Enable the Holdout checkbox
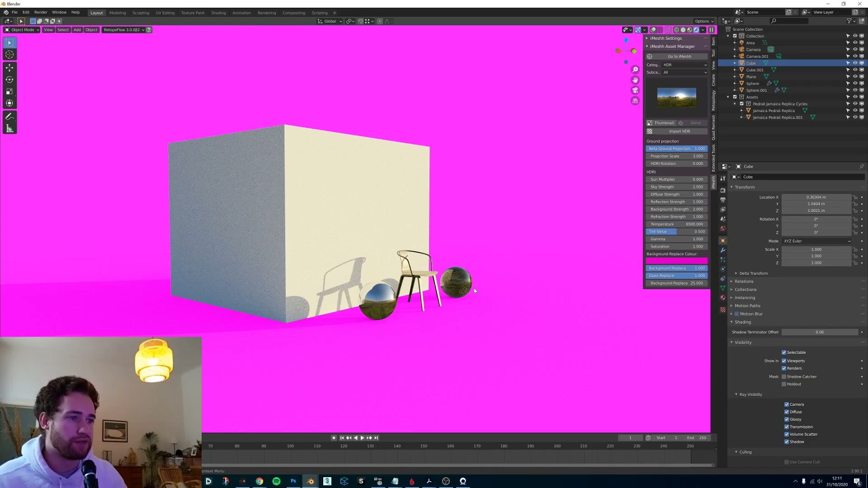 784,384
